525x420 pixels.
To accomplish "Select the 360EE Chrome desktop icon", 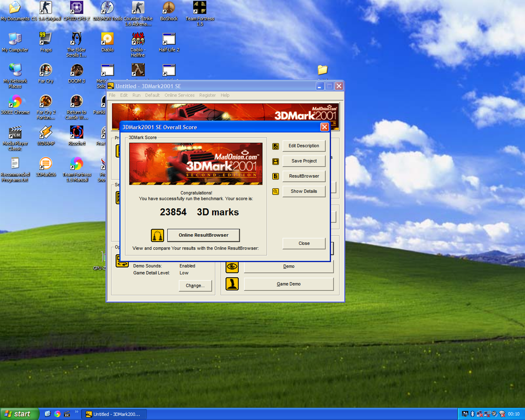I will pyautogui.click(x=15, y=104).
